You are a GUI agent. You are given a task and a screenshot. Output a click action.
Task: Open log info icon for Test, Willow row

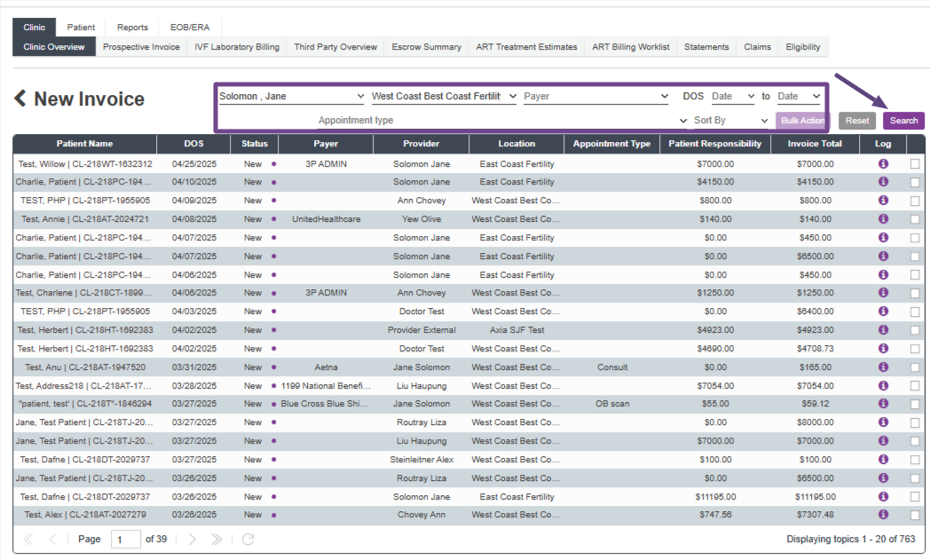pos(883,163)
